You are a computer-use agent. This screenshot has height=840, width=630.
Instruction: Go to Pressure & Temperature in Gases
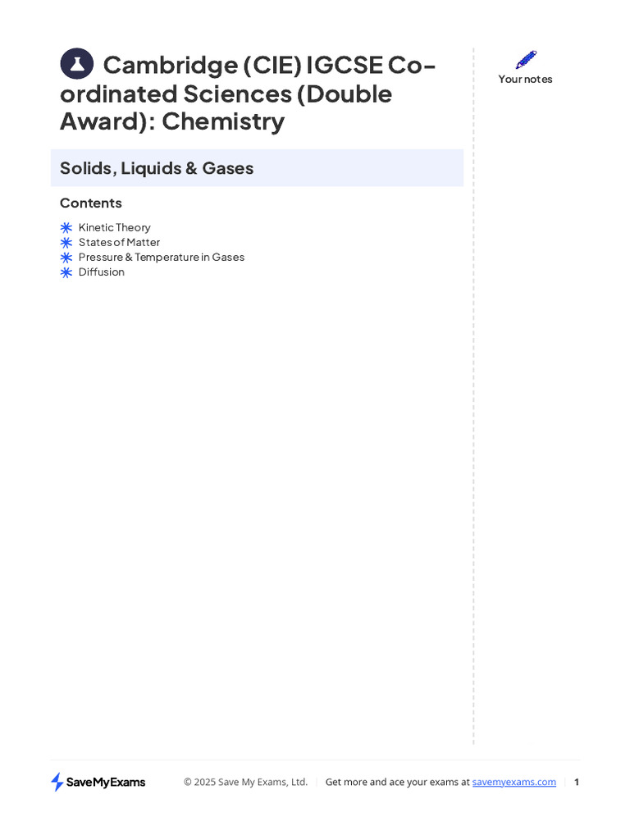tap(162, 258)
